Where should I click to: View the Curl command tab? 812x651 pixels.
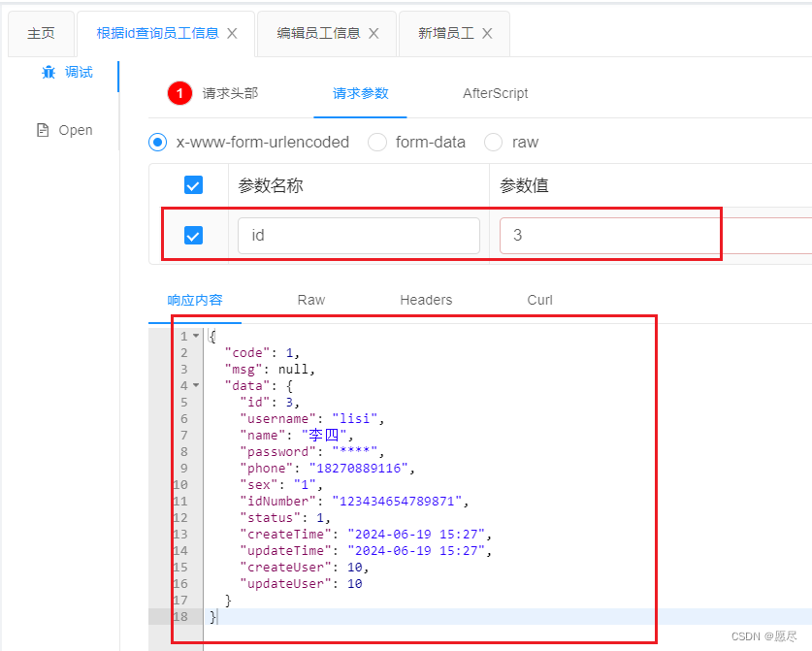(x=539, y=300)
